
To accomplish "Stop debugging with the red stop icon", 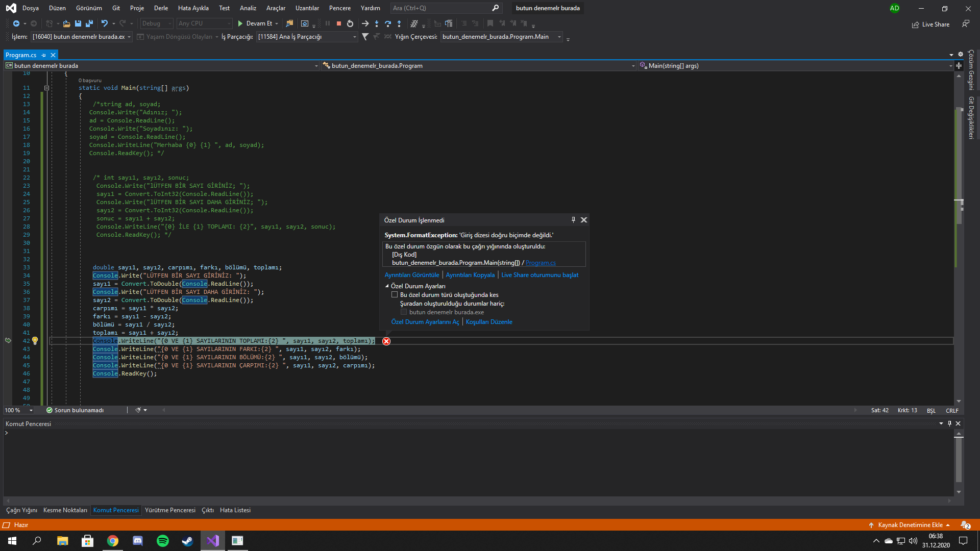I will tap(338, 23).
